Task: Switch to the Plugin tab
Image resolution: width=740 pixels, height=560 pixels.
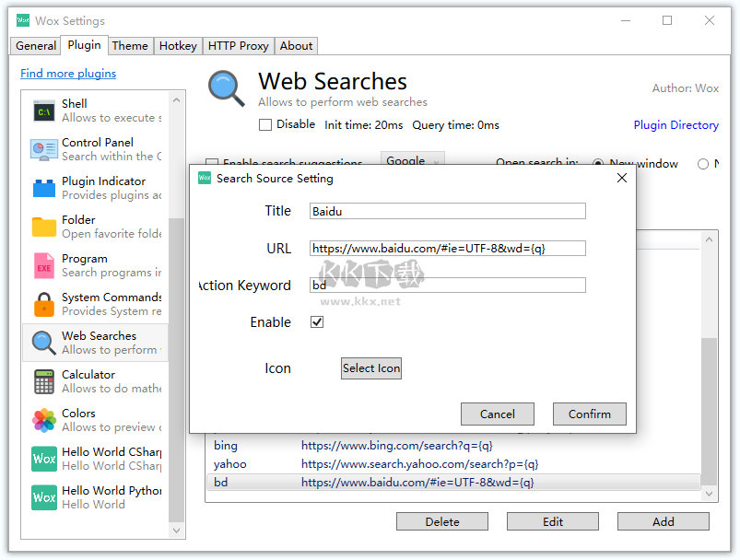Action: (85, 45)
